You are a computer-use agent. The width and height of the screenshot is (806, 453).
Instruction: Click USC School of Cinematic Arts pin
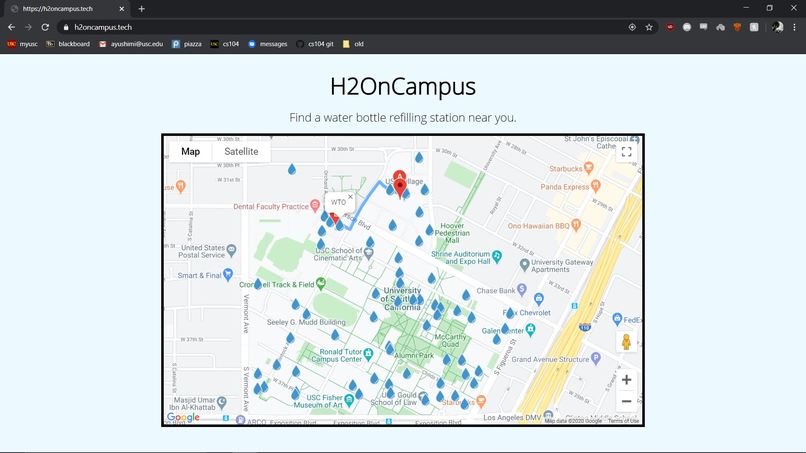click(369, 253)
